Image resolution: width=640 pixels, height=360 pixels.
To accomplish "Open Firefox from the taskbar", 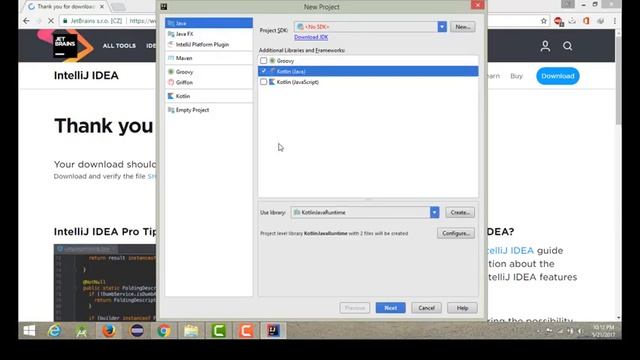I will click(109, 331).
